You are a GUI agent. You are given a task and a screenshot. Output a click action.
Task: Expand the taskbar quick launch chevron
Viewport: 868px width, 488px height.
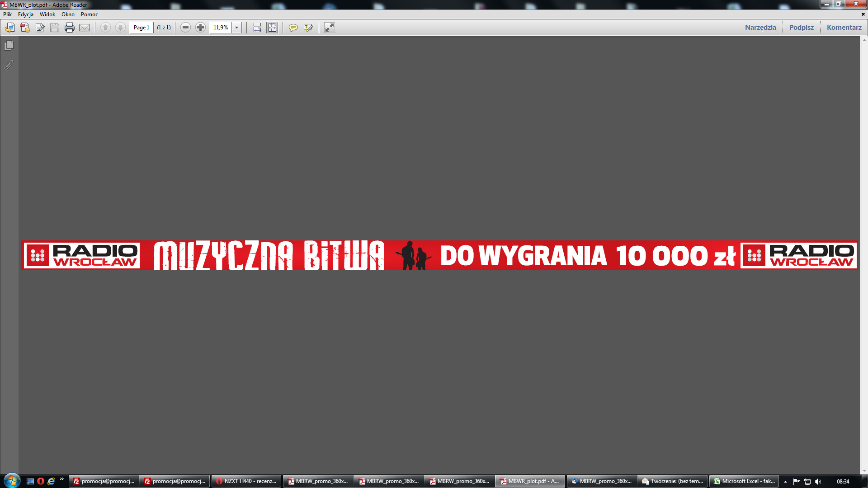[x=62, y=479]
